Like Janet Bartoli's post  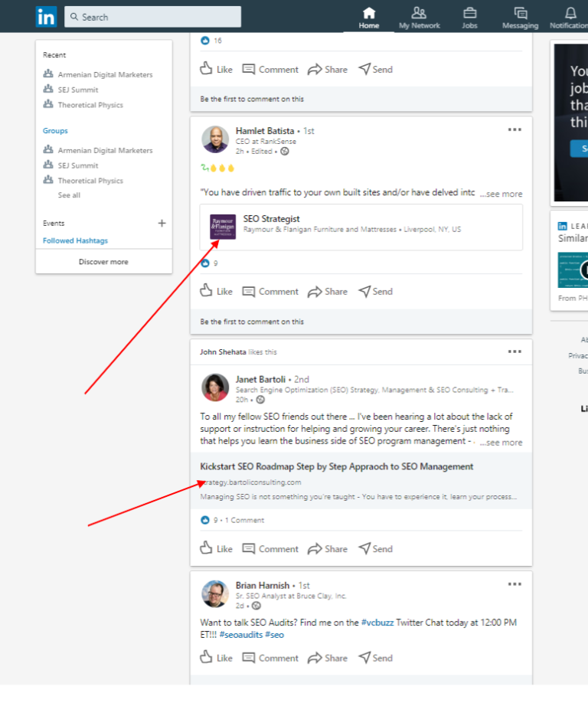(216, 549)
